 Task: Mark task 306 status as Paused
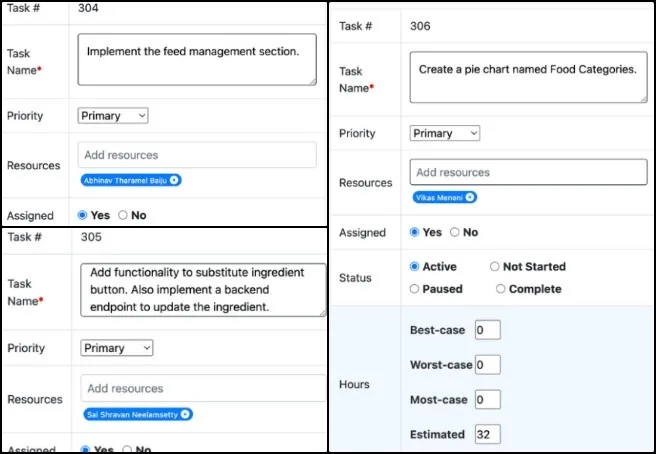[415, 289]
